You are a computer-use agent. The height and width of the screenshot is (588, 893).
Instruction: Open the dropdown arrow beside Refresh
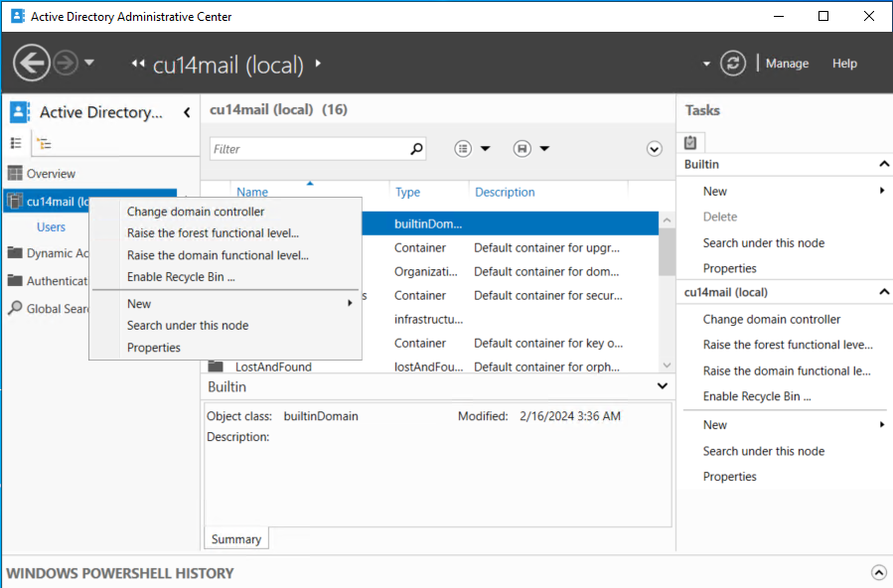click(x=706, y=64)
